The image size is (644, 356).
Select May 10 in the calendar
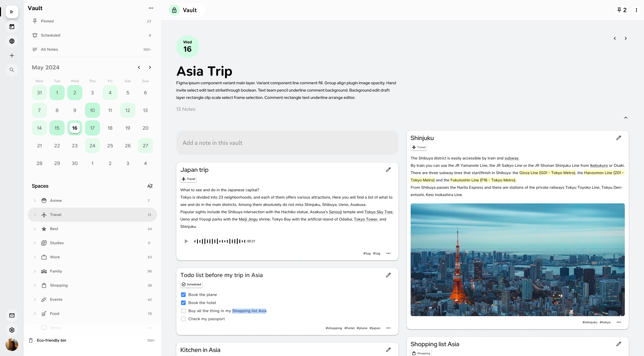pyautogui.click(x=92, y=110)
